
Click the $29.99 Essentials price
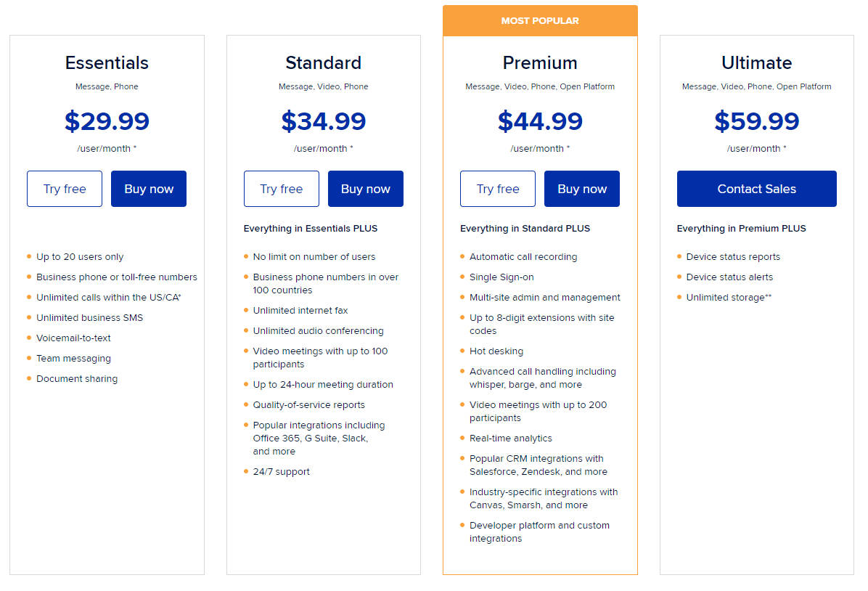pos(107,121)
